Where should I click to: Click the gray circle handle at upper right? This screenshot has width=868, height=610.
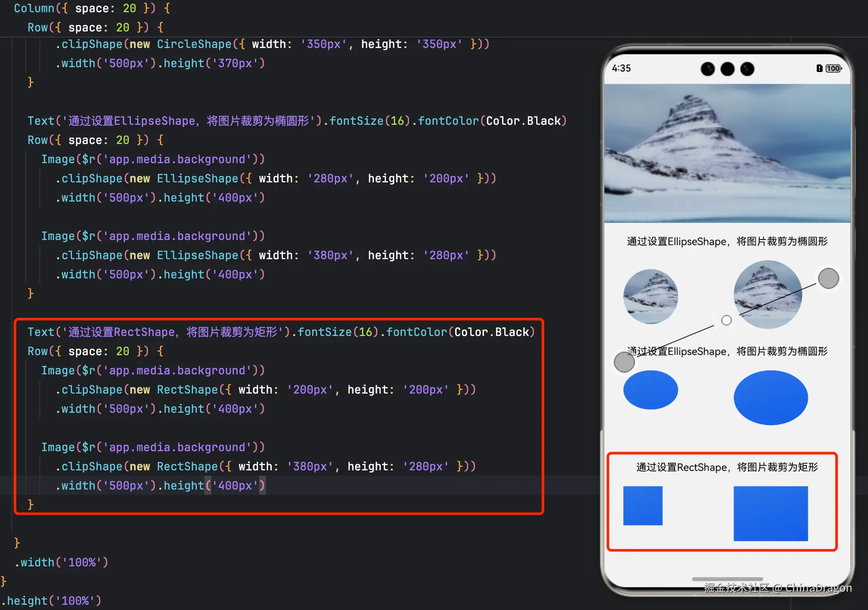click(x=828, y=278)
